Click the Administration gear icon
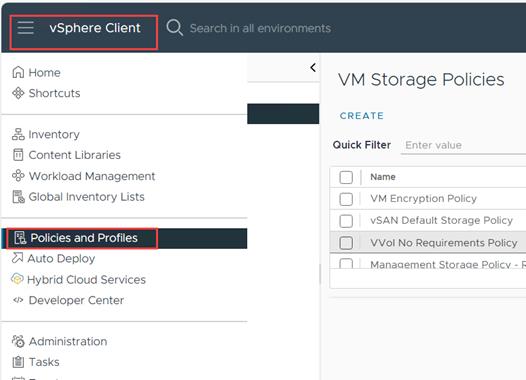This screenshot has height=380, width=526. coord(18,341)
